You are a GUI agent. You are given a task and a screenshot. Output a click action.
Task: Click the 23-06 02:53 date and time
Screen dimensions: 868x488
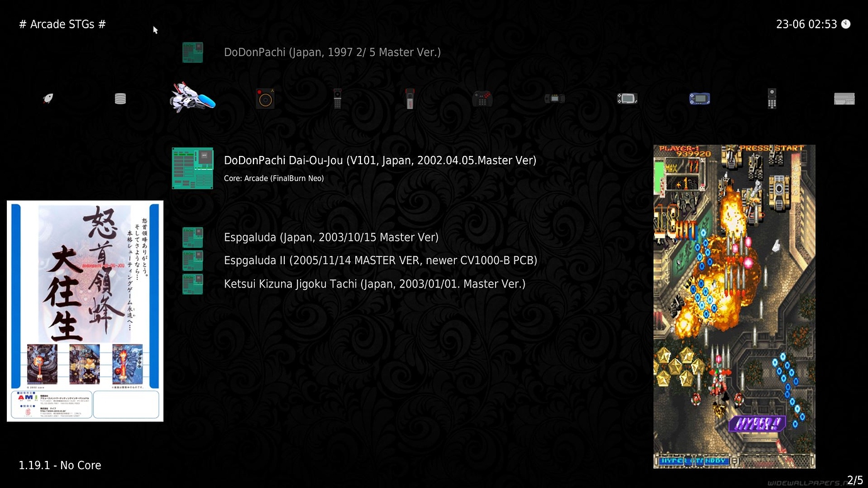pyautogui.click(x=806, y=24)
